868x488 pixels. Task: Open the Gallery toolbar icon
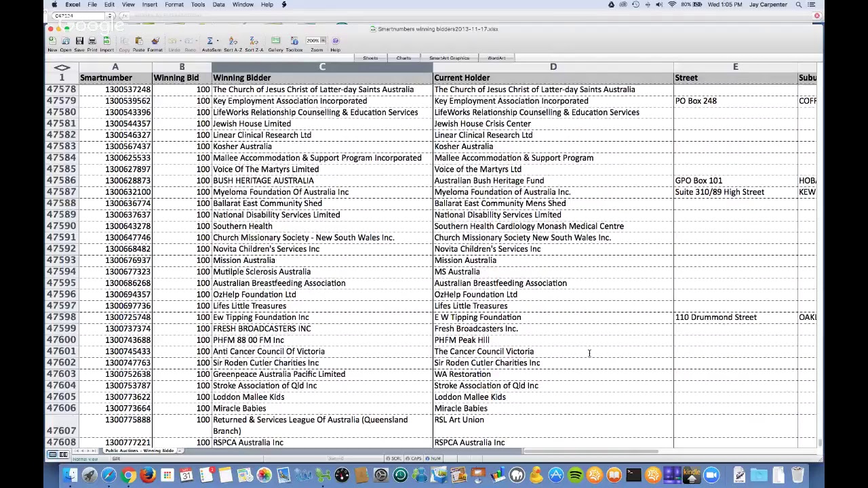click(x=275, y=41)
